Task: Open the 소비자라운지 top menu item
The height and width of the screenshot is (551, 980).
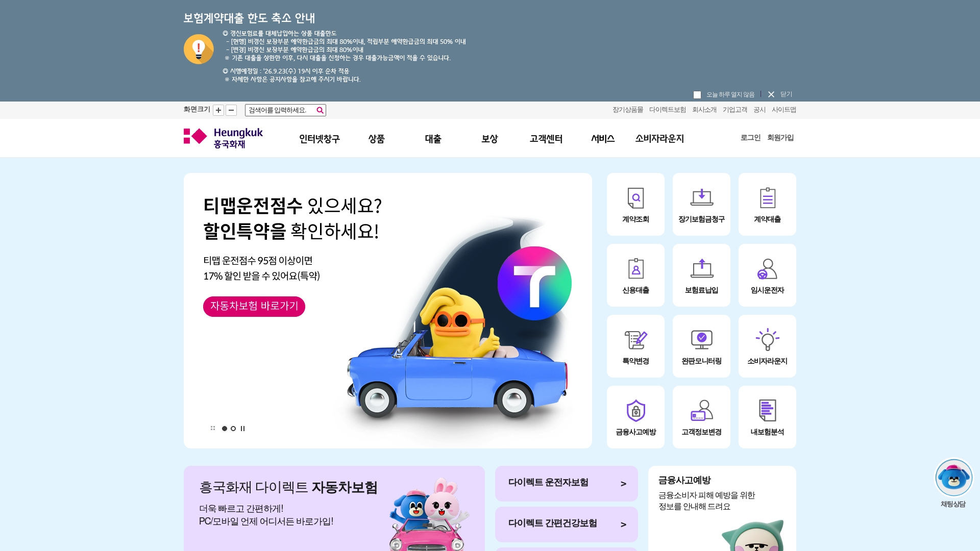Action: click(x=659, y=139)
